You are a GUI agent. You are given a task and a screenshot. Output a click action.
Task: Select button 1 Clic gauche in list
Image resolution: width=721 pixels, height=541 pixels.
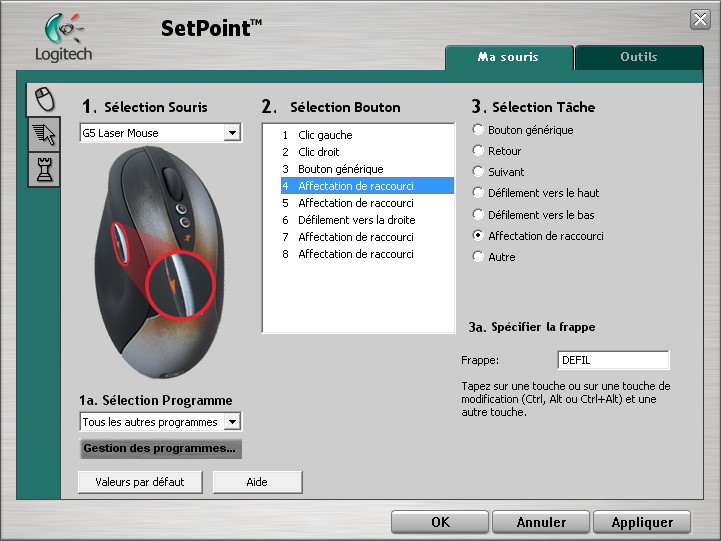point(325,135)
